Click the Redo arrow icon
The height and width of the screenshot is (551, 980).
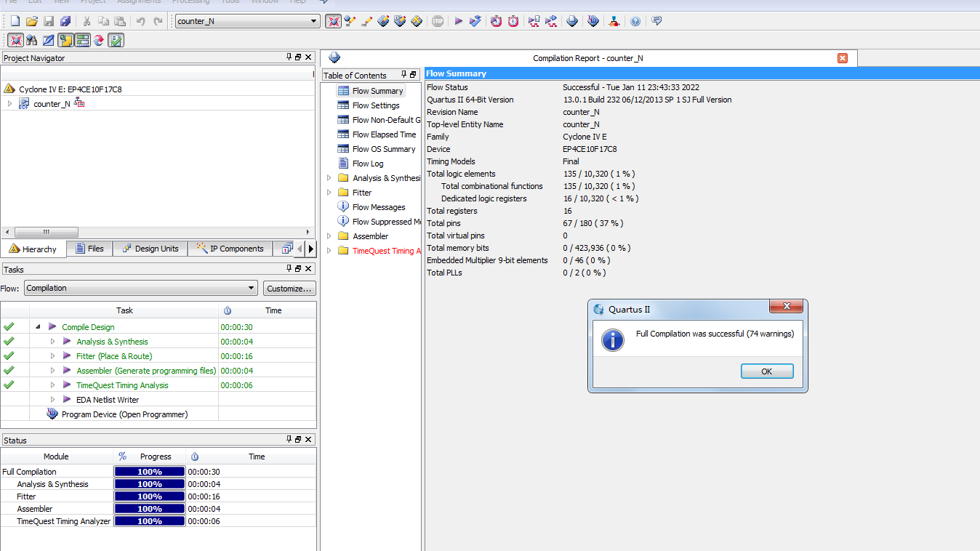pos(158,21)
